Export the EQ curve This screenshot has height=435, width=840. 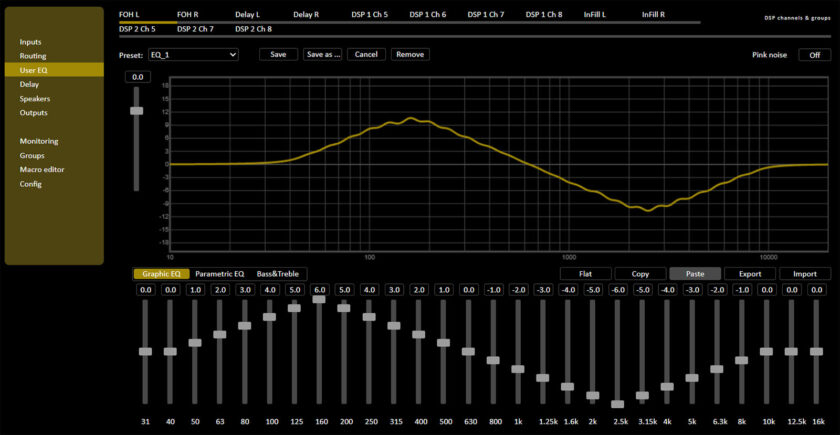click(x=749, y=273)
